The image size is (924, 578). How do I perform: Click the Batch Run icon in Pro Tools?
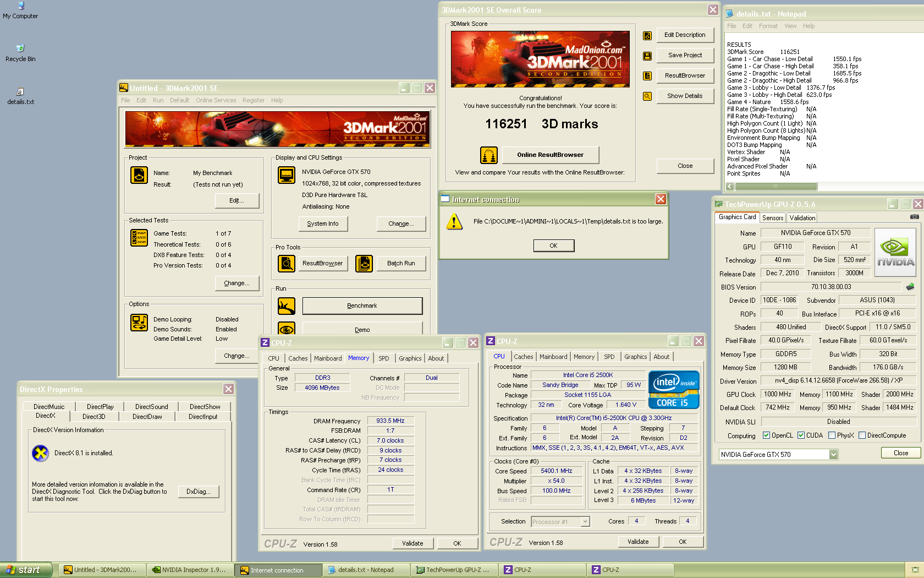click(364, 264)
